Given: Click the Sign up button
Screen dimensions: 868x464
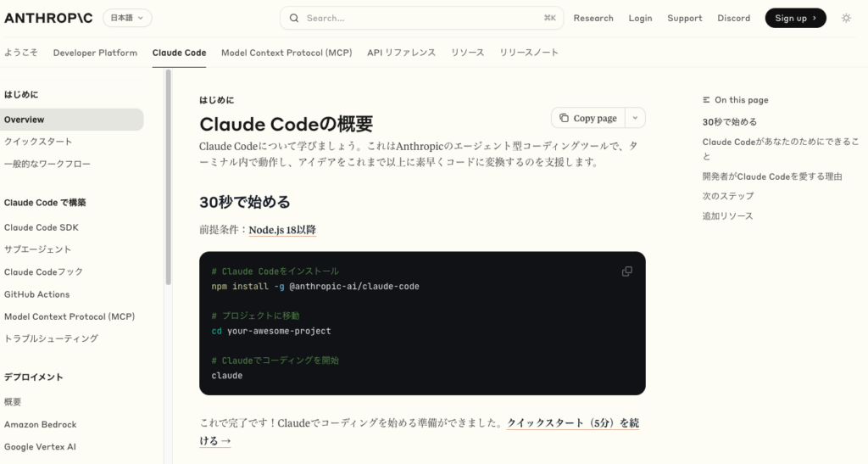Looking at the screenshot, I should click(x=795, y=19).
